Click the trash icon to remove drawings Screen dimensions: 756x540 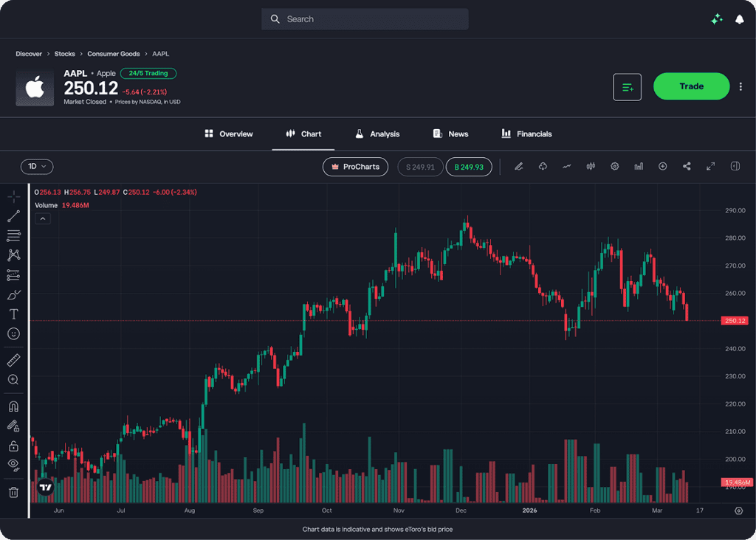(x=13, y=492)
